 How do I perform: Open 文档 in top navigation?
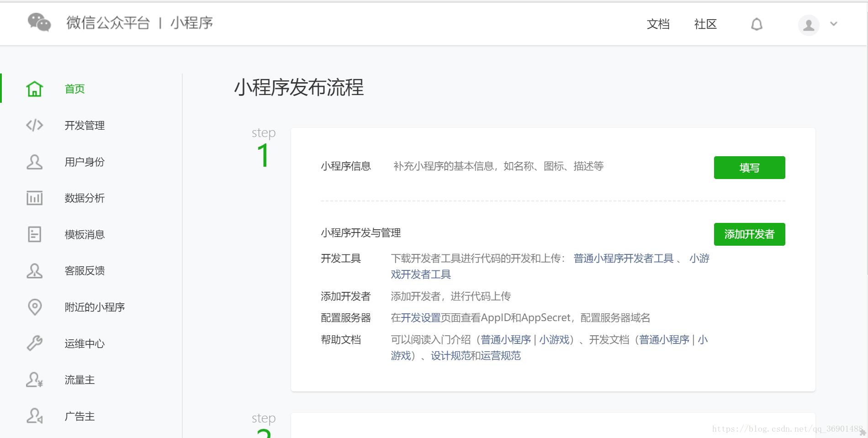(658, 24)
